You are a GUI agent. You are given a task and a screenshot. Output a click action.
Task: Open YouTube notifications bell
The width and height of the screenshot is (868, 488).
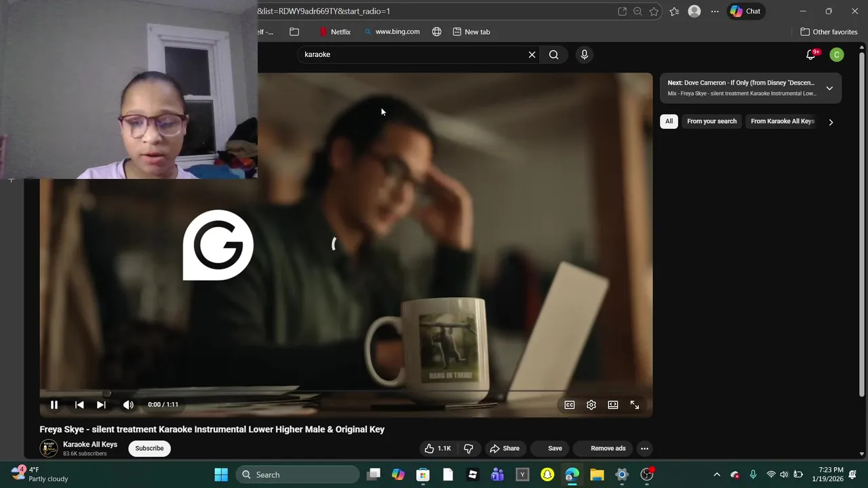tap(811, 55)
